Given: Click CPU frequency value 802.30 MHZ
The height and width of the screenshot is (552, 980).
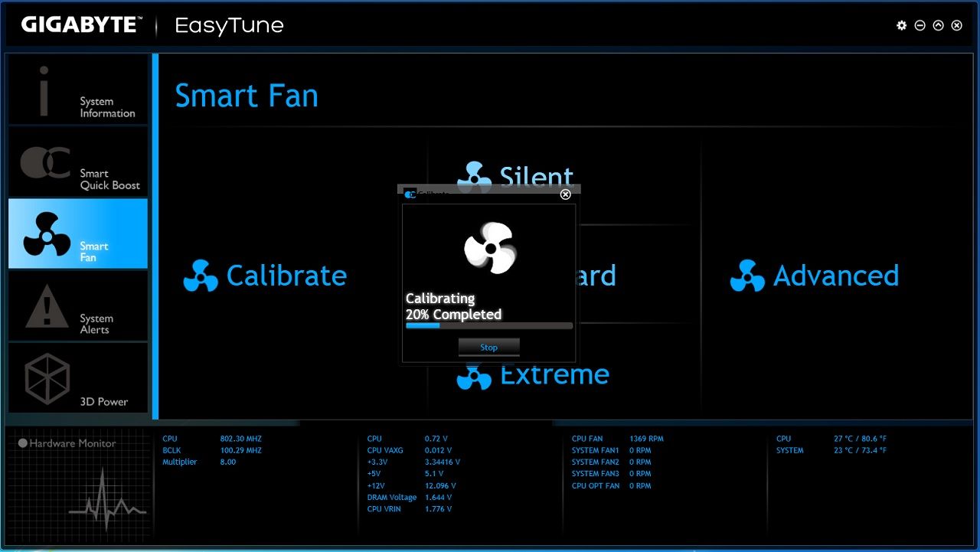Looking at the screenshot, I should coord(240,439).
